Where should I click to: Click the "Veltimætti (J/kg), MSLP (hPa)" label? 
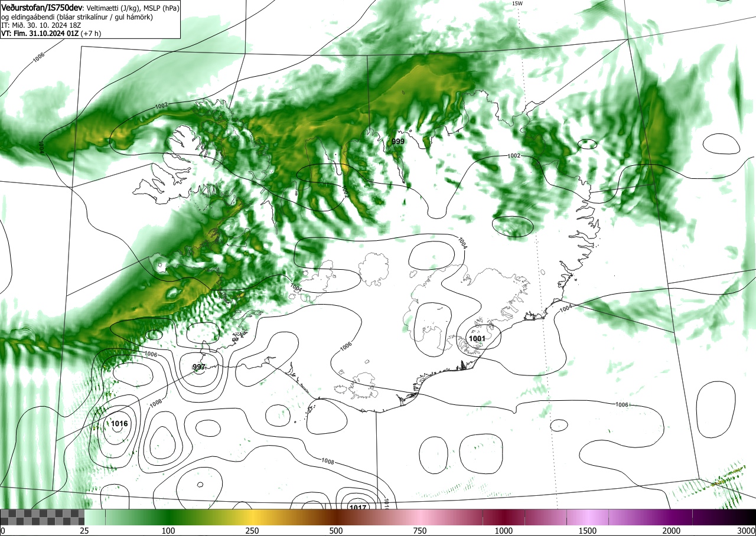coord(132,8)
